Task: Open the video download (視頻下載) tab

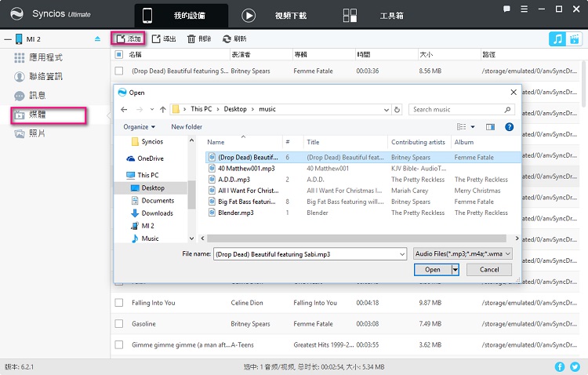Action: (274, 16)
